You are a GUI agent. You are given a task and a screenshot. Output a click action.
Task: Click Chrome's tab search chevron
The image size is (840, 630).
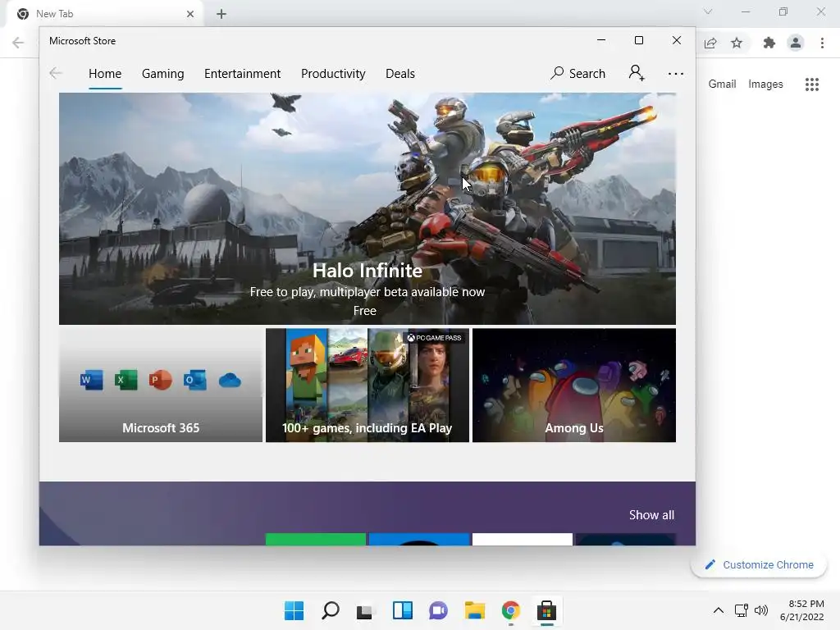tap(708, 11)
